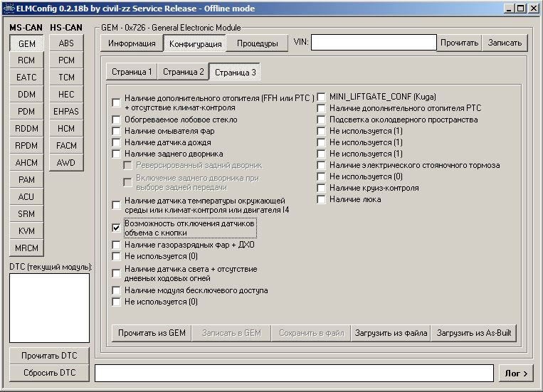Screen dimensions: 543x392
Task: Choose the AHCM module
Action: (x=26, y=162)
